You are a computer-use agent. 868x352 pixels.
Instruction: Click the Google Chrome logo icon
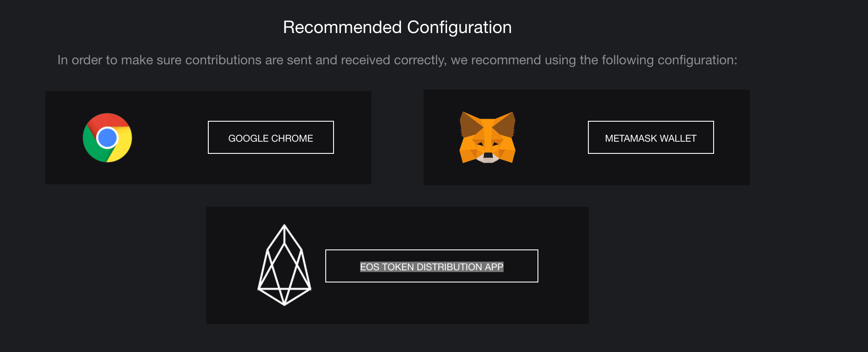[107, 138]
